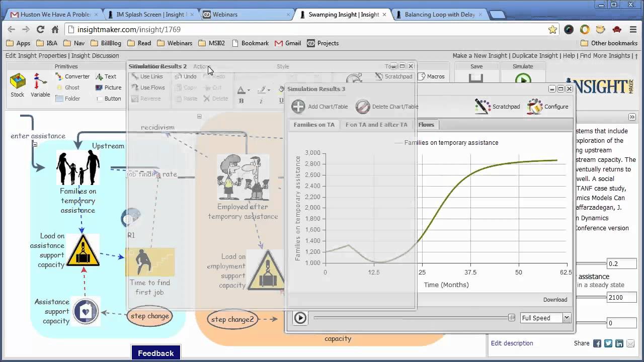The width and height of the screenshot is (644, 362).
Task: Click the step change2 oval variable
Action: [x=232, y=319]
